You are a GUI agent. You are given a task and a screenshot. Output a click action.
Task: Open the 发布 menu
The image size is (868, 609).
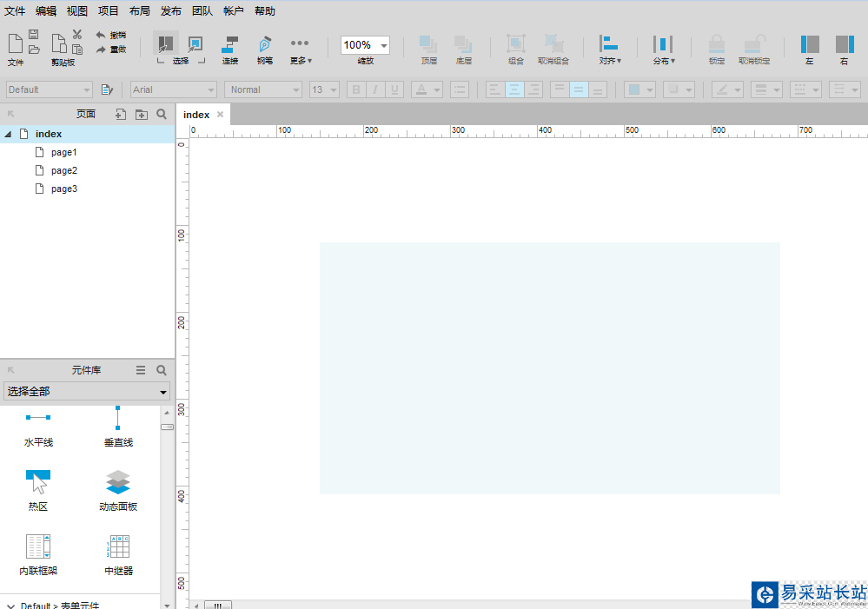point(170,11)
